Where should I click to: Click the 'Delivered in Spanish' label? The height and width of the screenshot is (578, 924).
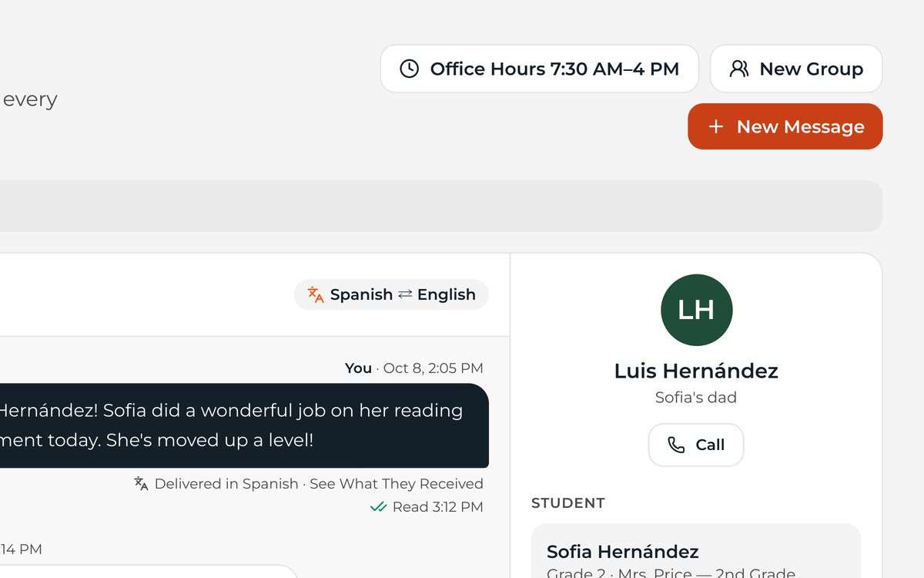point(226,484)
